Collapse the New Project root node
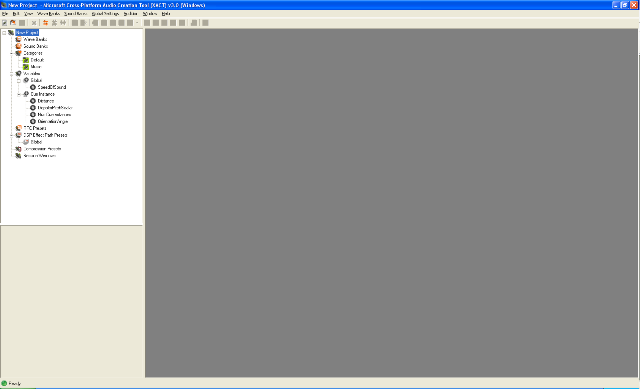The width and height of the screenshot is (640, 389). 4,33
